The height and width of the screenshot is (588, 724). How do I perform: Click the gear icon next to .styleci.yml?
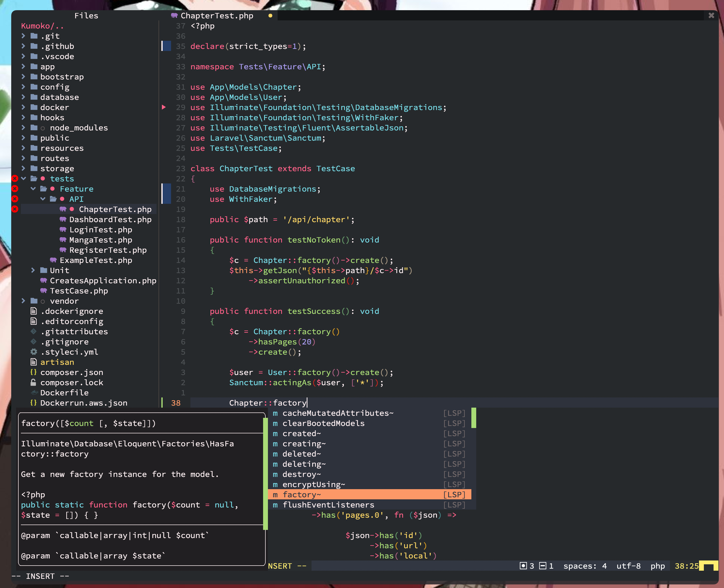click(x=34, y=352)
